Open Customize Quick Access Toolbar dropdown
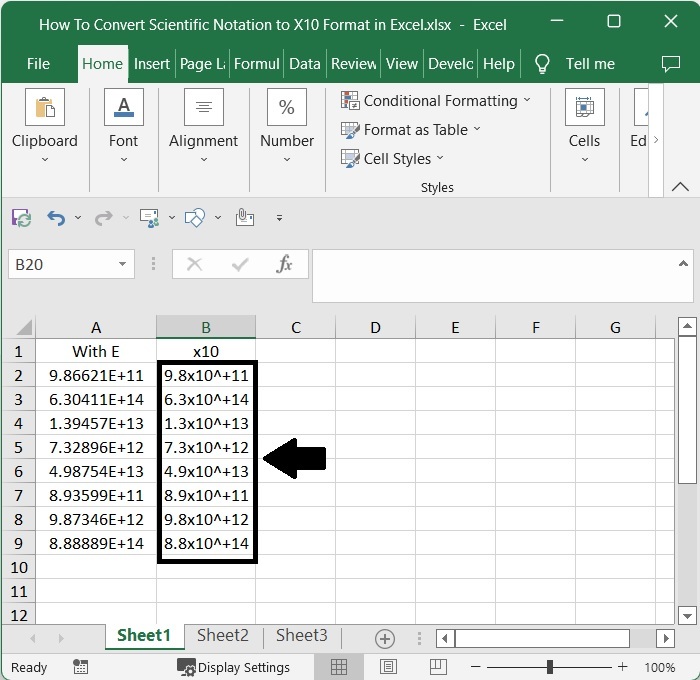 pyautogui.click(x=279, y=218)
